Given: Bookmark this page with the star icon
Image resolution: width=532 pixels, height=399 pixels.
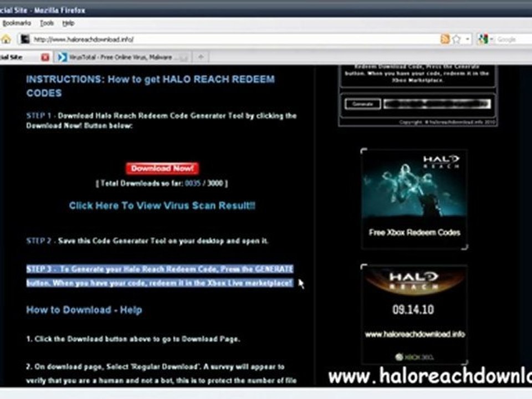Looking at the screenshot, I should point(456,39).
